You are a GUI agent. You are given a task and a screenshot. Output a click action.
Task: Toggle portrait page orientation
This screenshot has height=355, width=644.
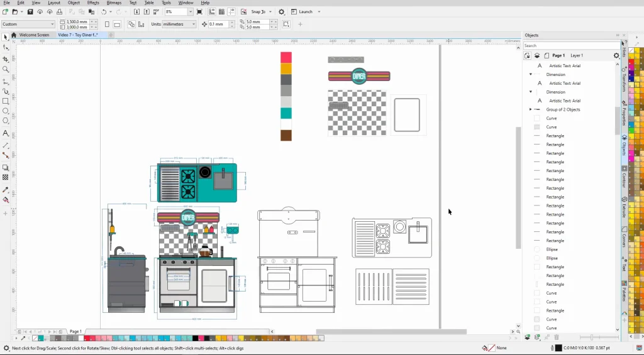click(107, 25)
